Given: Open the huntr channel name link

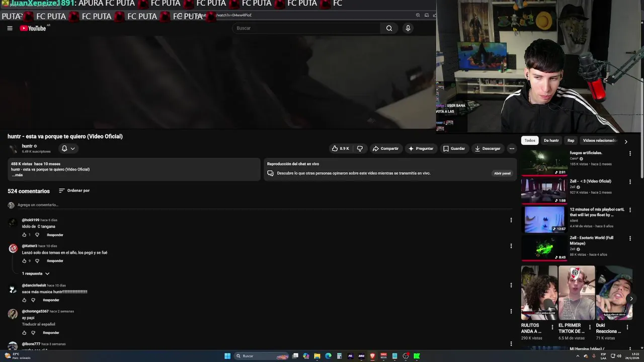Looking at the screenshot, I should [x=27, y=146].
